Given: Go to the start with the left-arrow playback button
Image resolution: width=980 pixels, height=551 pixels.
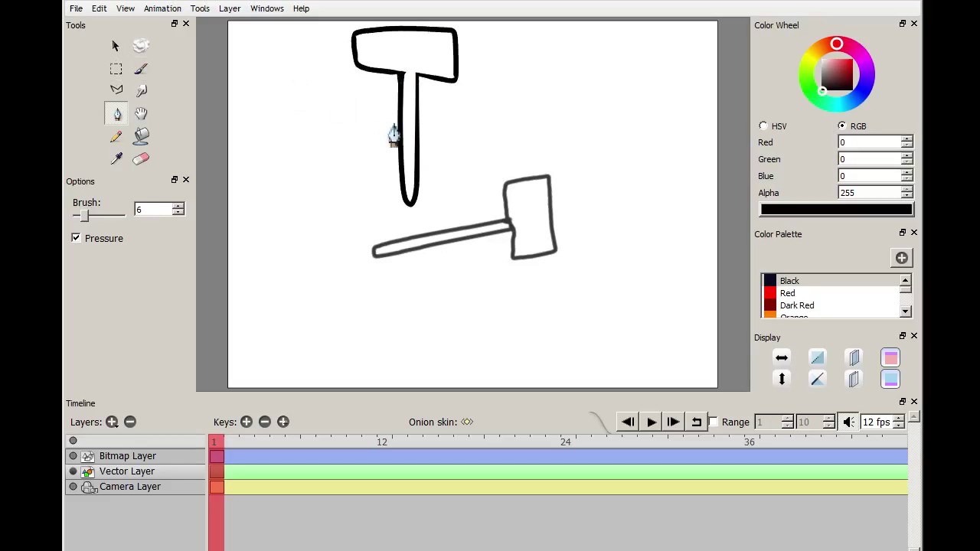Looking at the screenshot, I should [x=628, y=422].
